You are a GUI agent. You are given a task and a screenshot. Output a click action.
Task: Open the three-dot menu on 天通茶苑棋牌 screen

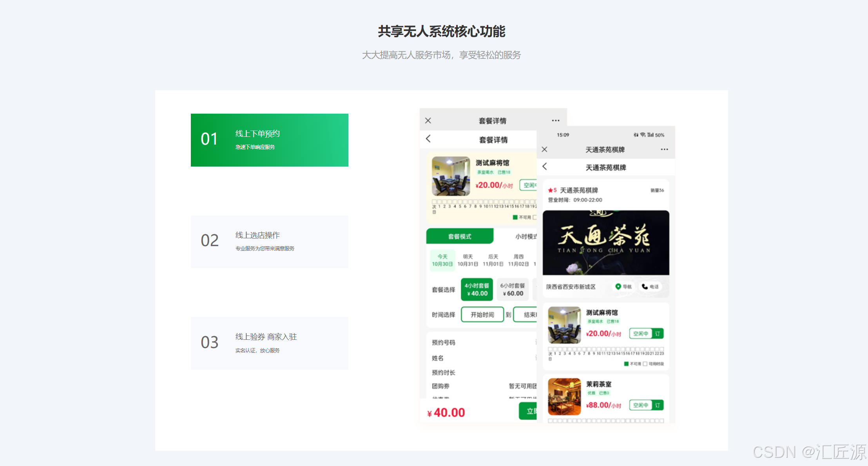[x=664, y=149]
